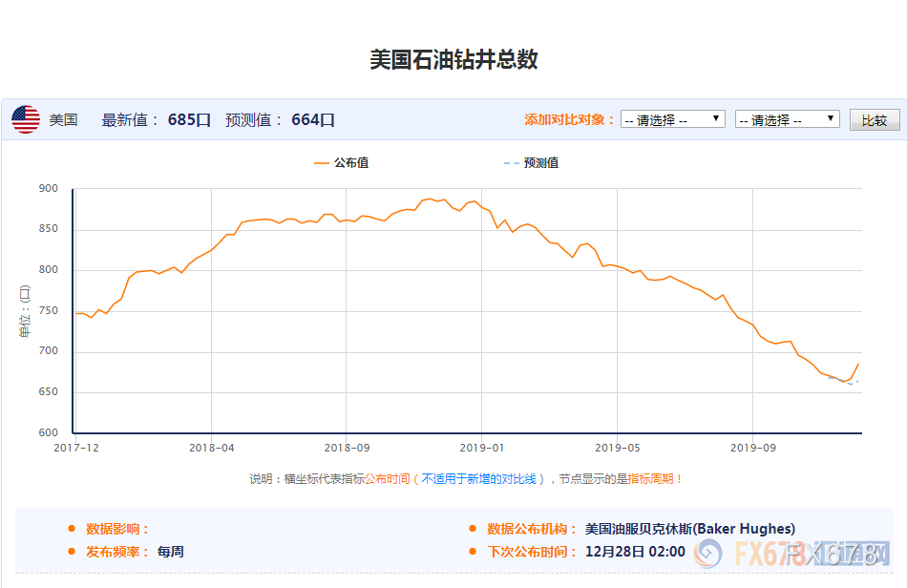Open the second 请选择 comparison dropdown
The image size is (907, 588).
coord(788,119)
